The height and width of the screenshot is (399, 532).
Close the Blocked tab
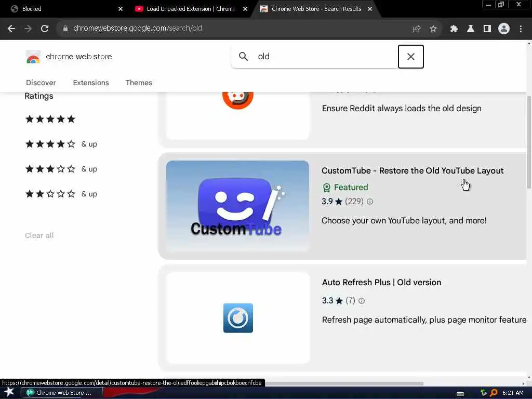coord(121,9)
